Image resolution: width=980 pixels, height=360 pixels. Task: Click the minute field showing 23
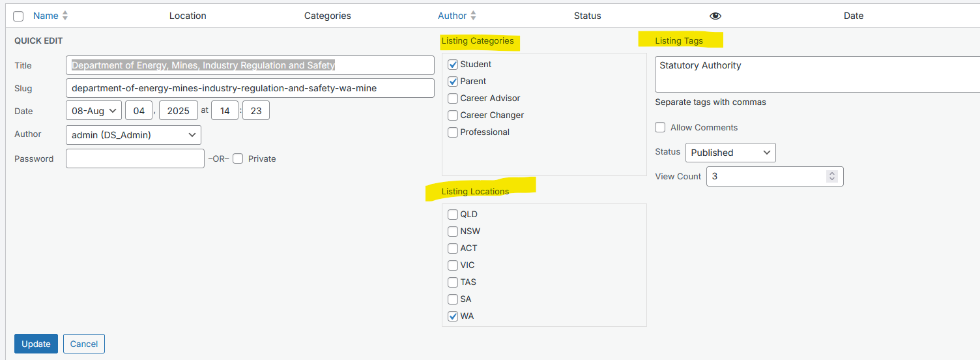pyautogui.click(x=256, y=111)
